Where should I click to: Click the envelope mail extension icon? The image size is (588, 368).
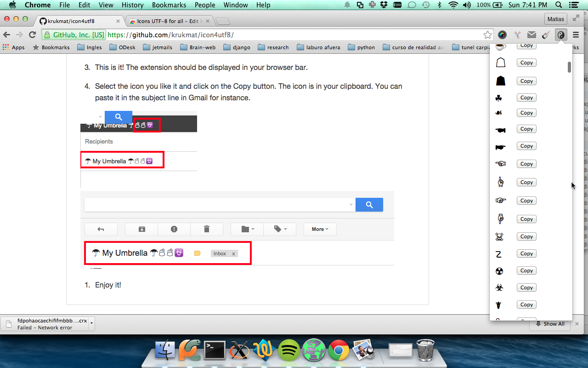pyautogui.click(x=531, y=34)
